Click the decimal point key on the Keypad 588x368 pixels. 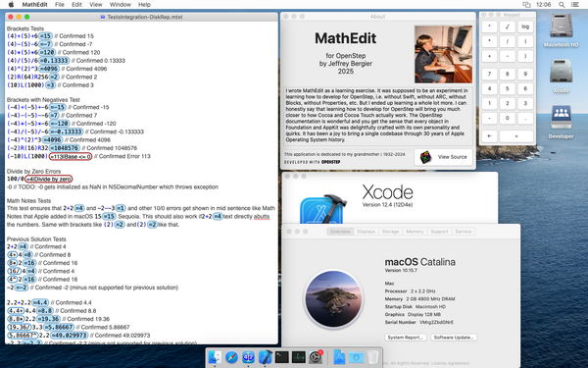click(525, 118)
